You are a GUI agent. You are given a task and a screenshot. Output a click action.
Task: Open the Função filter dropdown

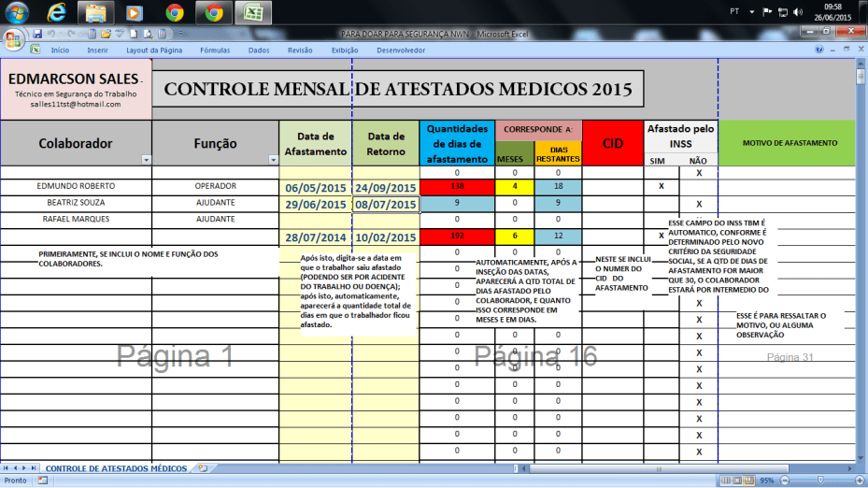tap(273, 160)
